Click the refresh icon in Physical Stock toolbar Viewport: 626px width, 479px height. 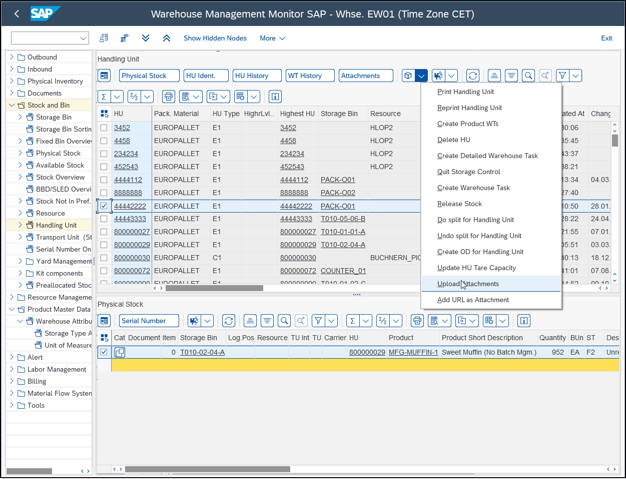coord(228,321)
